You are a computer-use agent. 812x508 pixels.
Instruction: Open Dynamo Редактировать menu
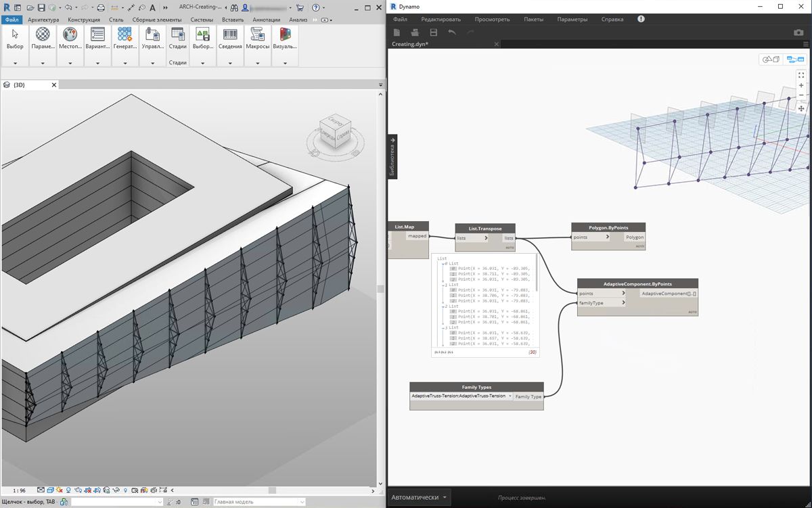click(x=441, y=19)
